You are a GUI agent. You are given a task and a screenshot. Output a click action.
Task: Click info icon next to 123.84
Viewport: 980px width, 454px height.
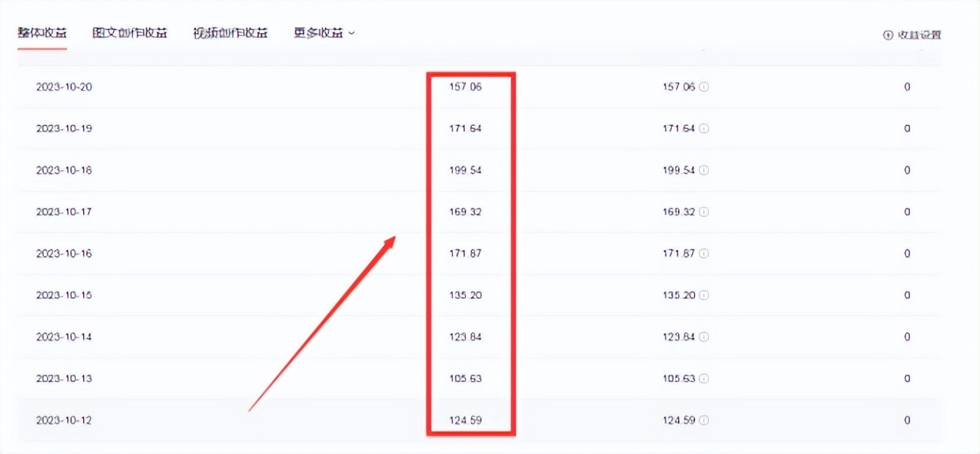click(x=704, y=337)
